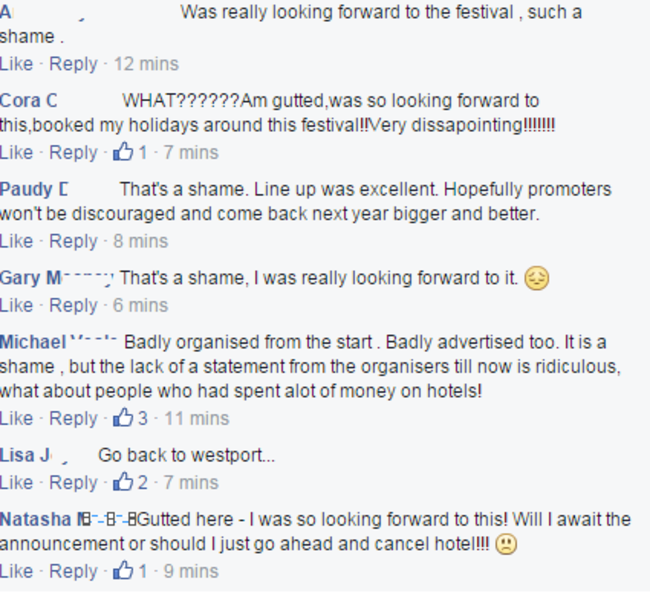Reply to Cora's comment
Viewport: 650px width, 593px height.
(x=73, y=153)
